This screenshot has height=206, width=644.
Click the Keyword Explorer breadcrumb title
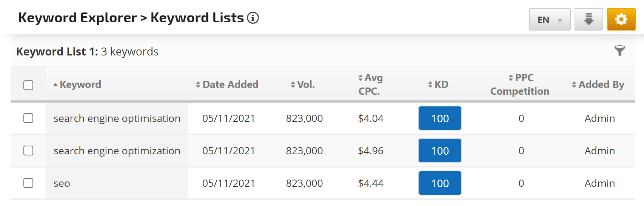78,18
